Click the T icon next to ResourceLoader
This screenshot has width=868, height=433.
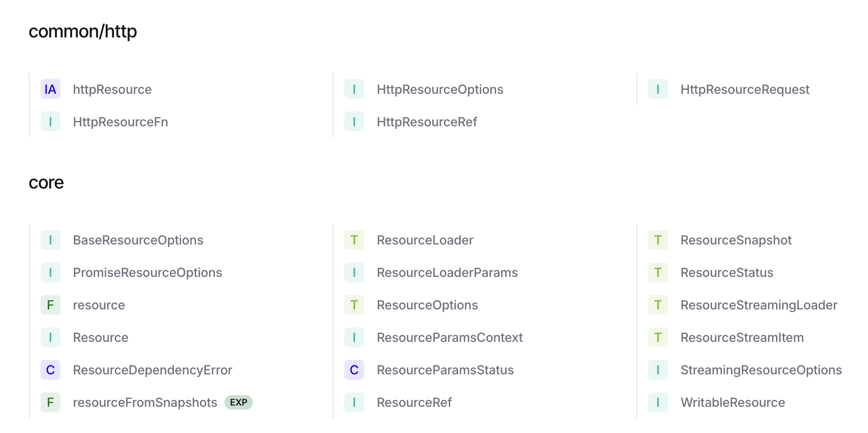point(354,240)
